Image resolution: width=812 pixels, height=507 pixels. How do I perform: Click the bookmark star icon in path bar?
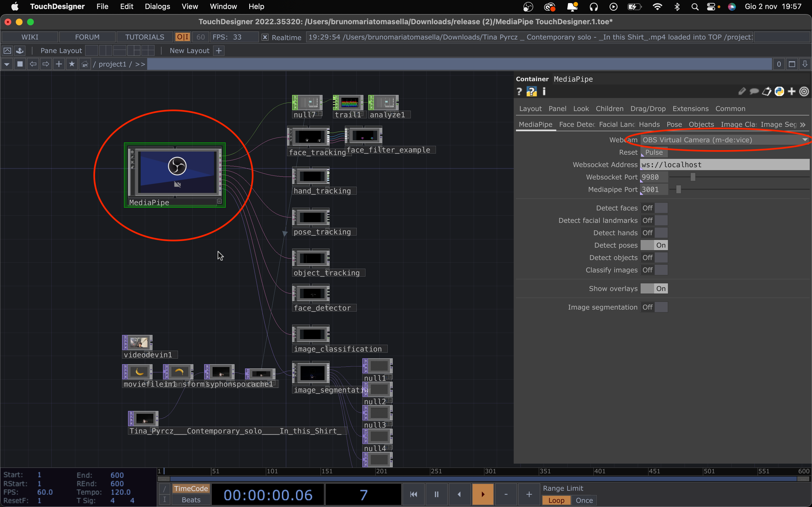pyautogui.click(x=72, y=64)
